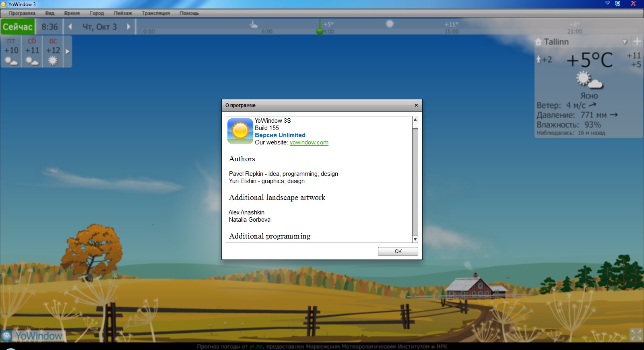This screenshot has width=644, height=350.
Task: Open the Вид menu
Action: (50, 13)
